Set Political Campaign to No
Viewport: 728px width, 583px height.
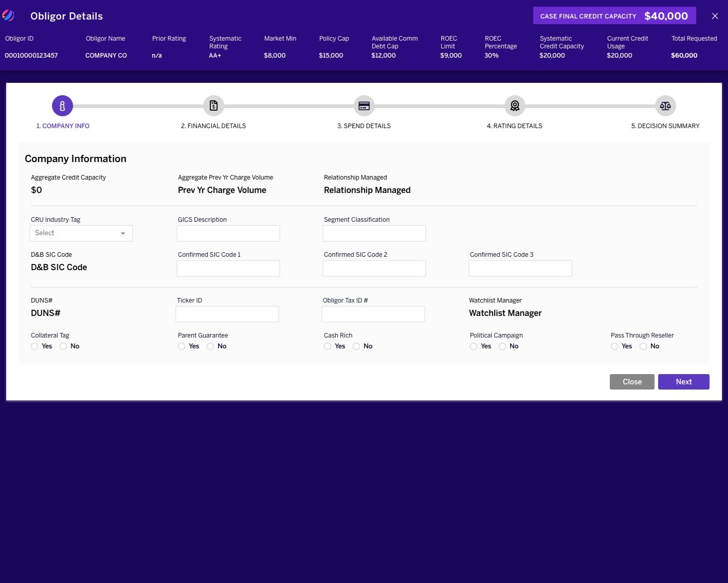click(502, 346)
